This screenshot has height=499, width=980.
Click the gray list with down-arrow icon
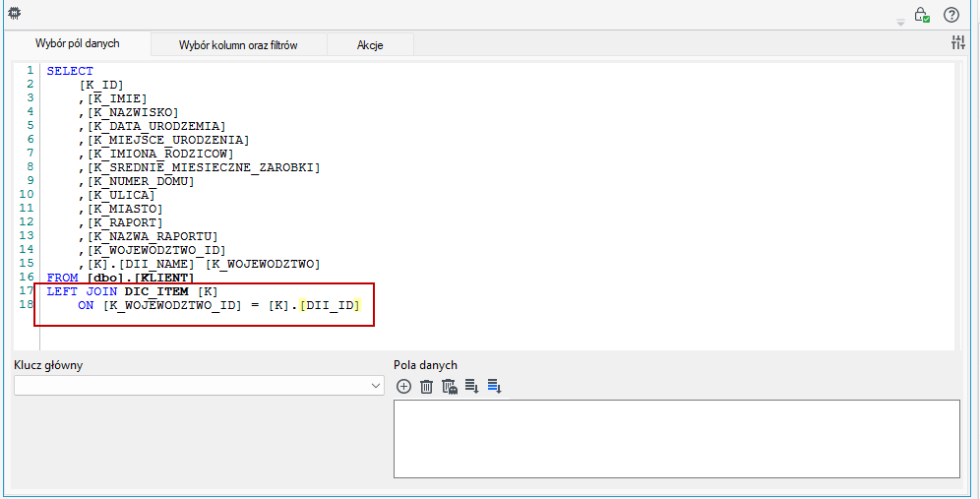tap(472, 387)
